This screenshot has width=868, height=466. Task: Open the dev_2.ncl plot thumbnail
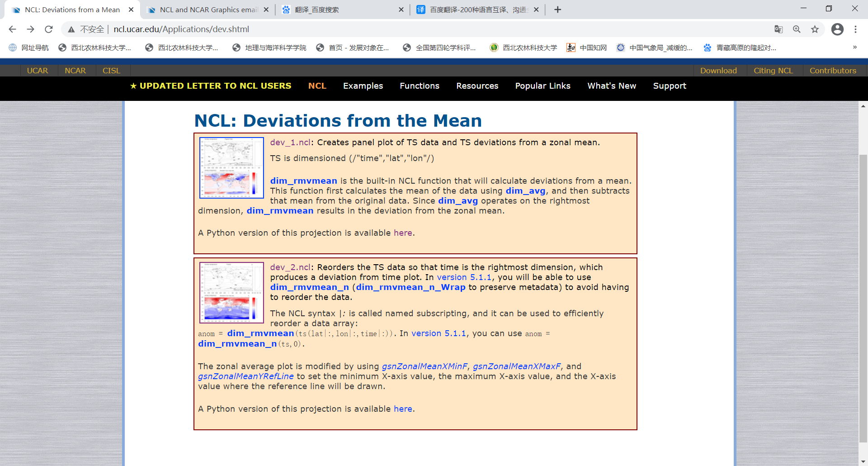click(231, 292)
